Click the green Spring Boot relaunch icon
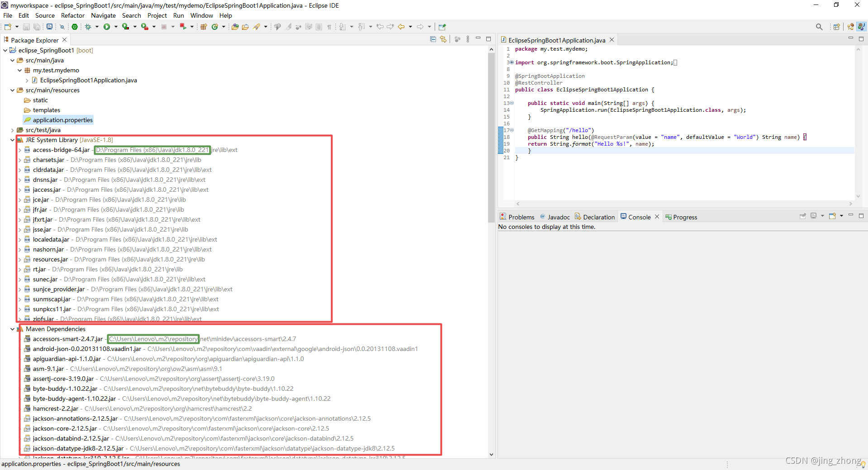Screen dimensions: 868x470 (75, 27)
